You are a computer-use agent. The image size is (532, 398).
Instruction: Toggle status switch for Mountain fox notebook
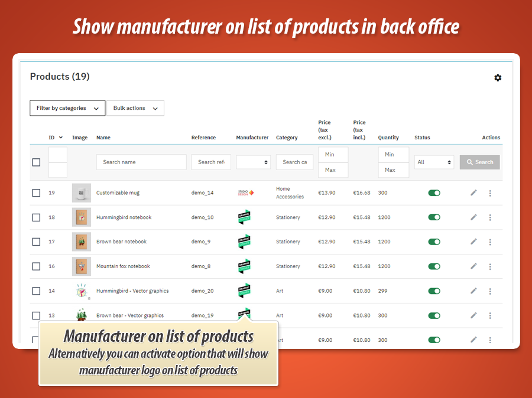[434, 266]
